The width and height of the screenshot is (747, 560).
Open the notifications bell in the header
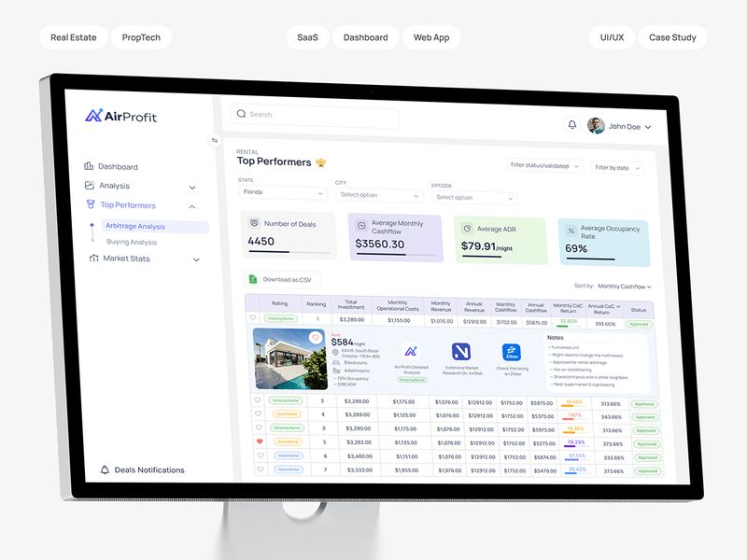pyautogui.click(x=572, y=124)
